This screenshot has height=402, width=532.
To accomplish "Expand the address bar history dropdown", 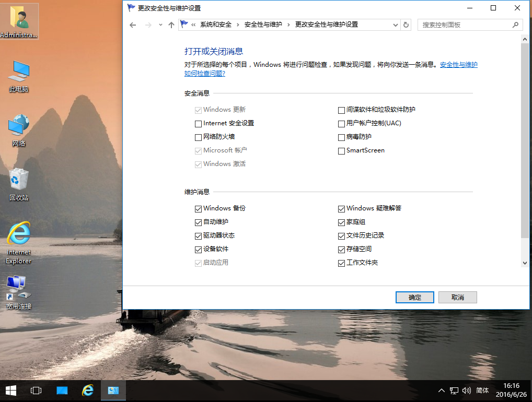I will click(395, 25).
